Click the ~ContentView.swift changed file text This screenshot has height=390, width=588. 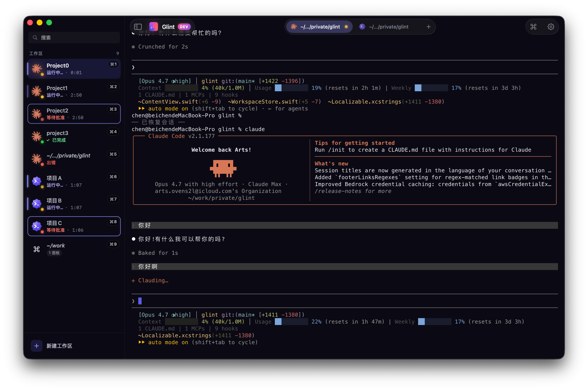coord(168,102)
